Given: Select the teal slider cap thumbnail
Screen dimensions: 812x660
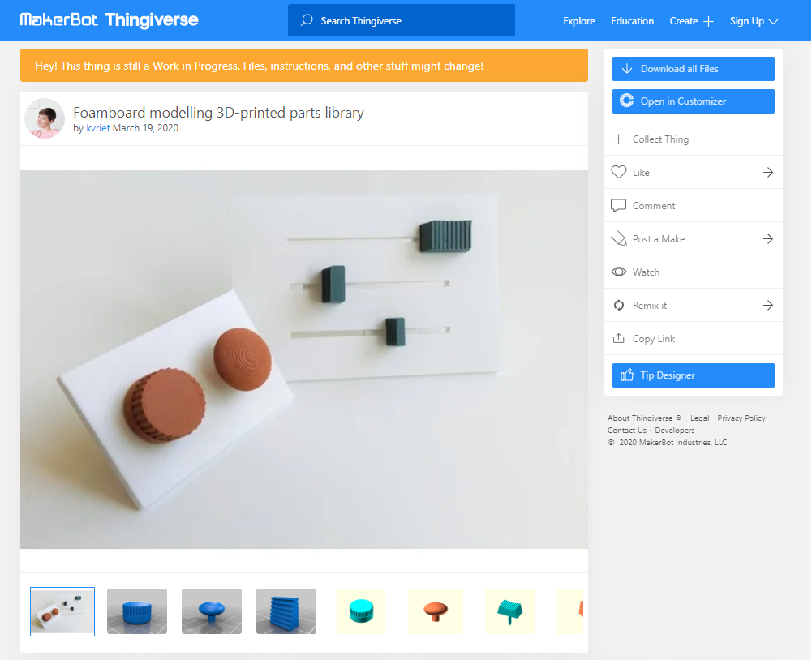Looking at the screenshot, I should click(510, 611).
